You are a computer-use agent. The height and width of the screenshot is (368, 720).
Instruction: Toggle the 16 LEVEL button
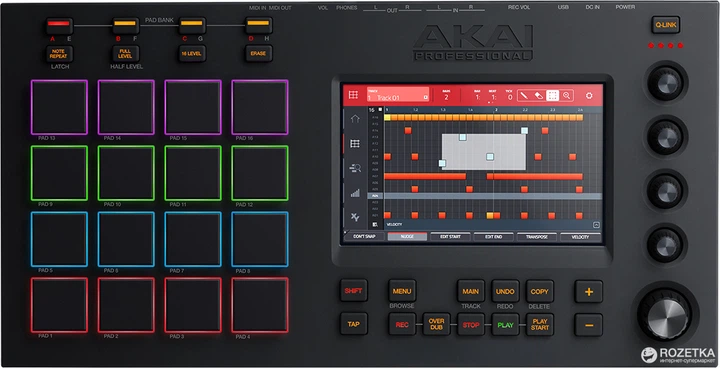tap(192, 54)
